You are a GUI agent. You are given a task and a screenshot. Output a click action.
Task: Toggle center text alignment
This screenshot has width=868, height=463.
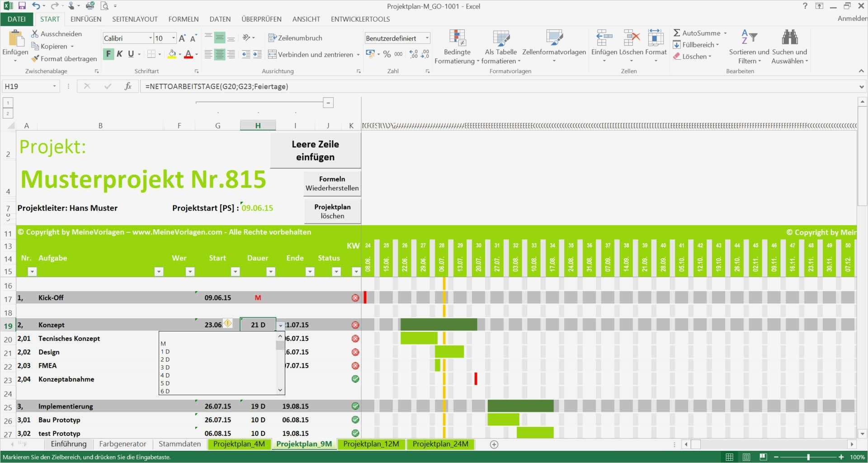point(219,55)
